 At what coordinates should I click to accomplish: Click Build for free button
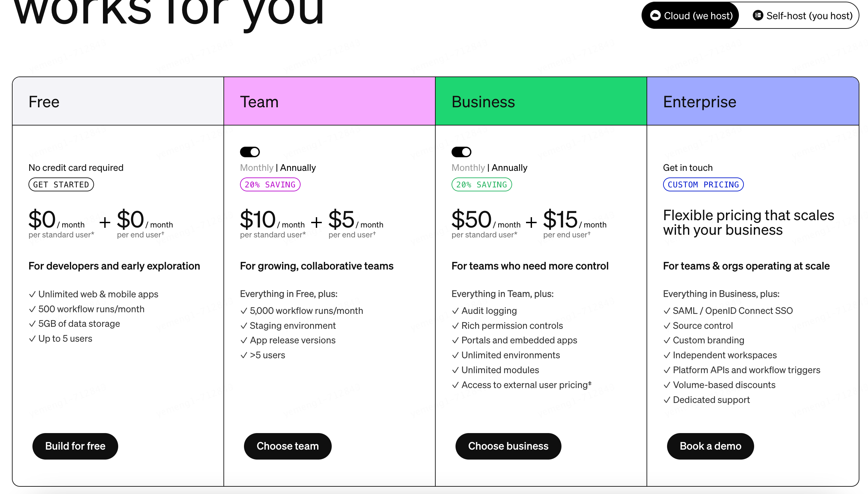pyautogui.click(x=75, y=446)
